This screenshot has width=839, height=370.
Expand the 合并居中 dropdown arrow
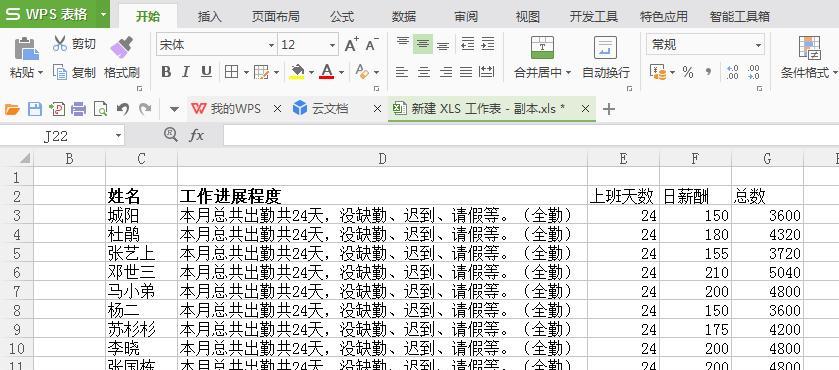point(568,73)
